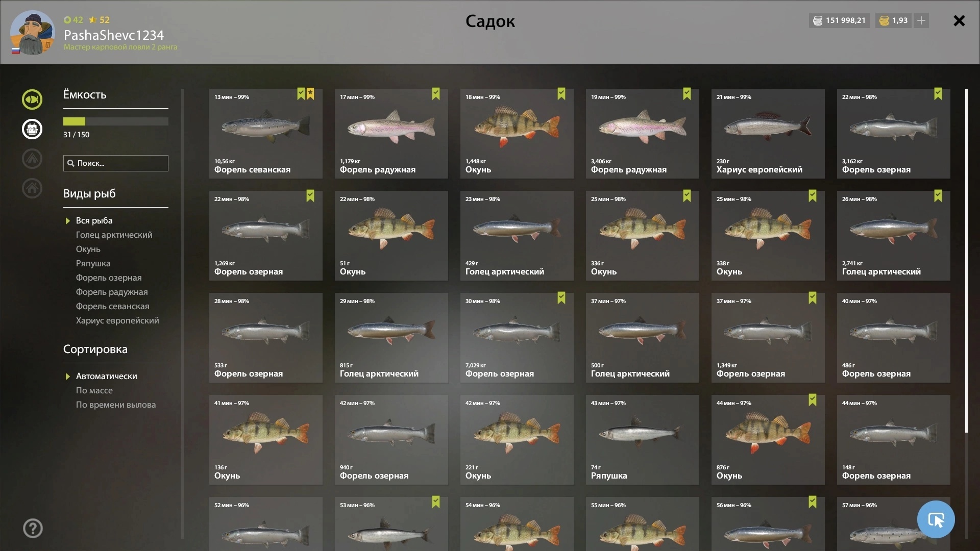The width and height of the screenshot is (980, 551).
Task: Click the blue cursor selection round button
Action: (936, 519)
